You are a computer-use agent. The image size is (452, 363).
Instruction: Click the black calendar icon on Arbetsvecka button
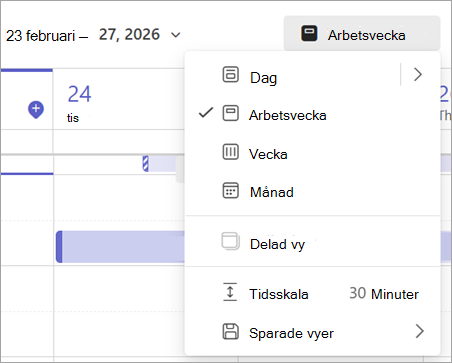point(309,33)
